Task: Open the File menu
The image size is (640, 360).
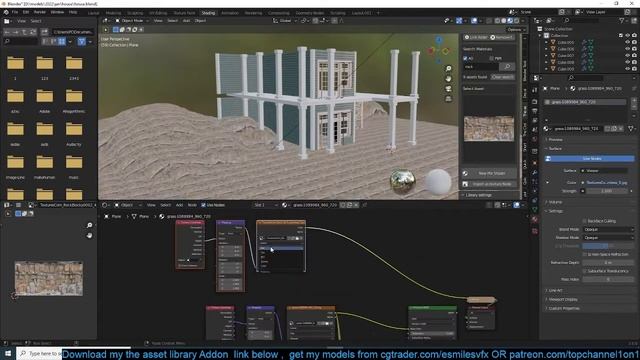Action: coord(15,12)
